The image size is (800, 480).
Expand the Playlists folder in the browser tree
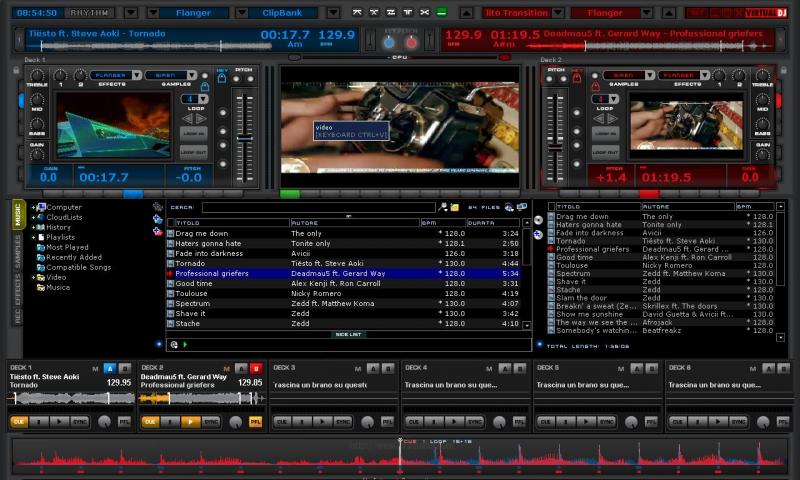point(33,237)
